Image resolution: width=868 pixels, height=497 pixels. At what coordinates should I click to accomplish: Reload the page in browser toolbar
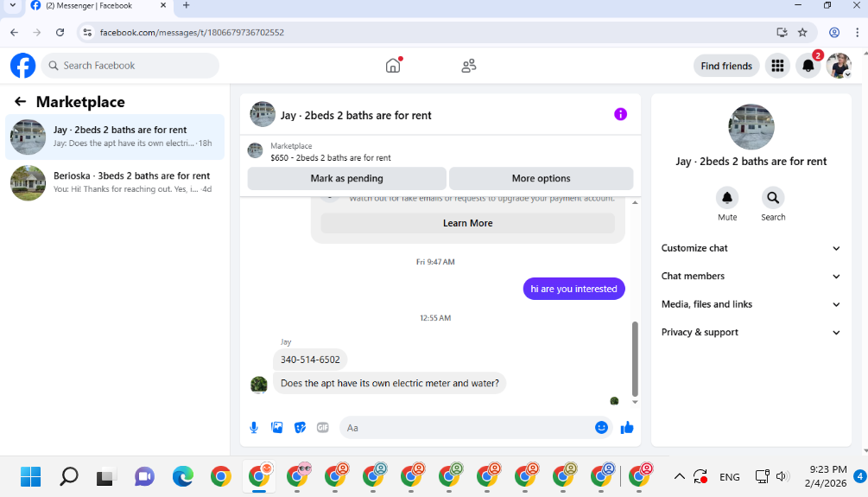(60, 32)
